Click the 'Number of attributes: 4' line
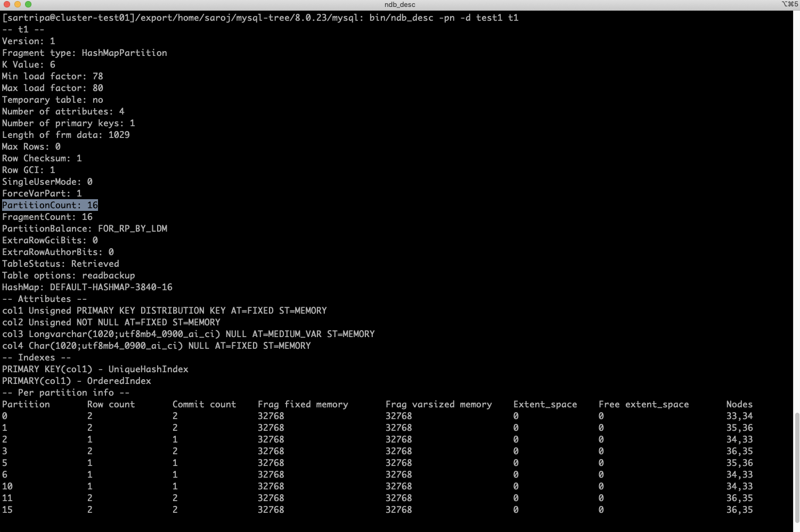800x532 pixels. 63,111
